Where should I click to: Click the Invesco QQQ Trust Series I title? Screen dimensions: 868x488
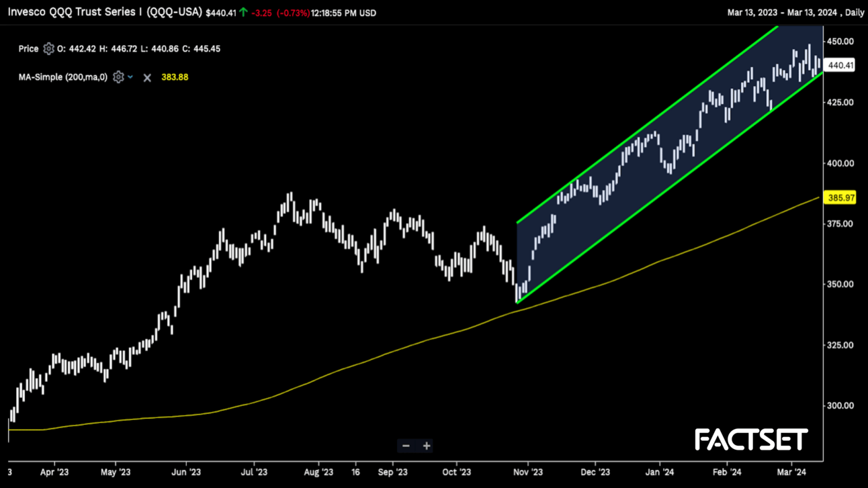[105, 12]
